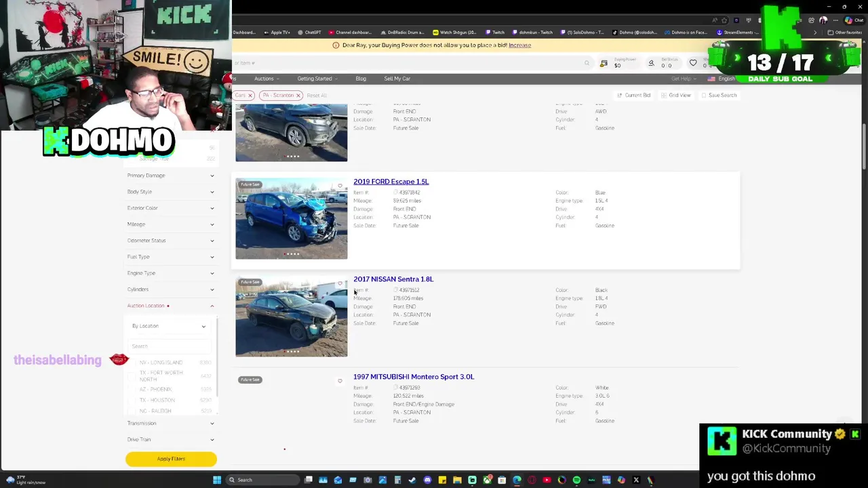Open English language selector
The height and width of the screenshot is (488, 868).
[723, 79]
